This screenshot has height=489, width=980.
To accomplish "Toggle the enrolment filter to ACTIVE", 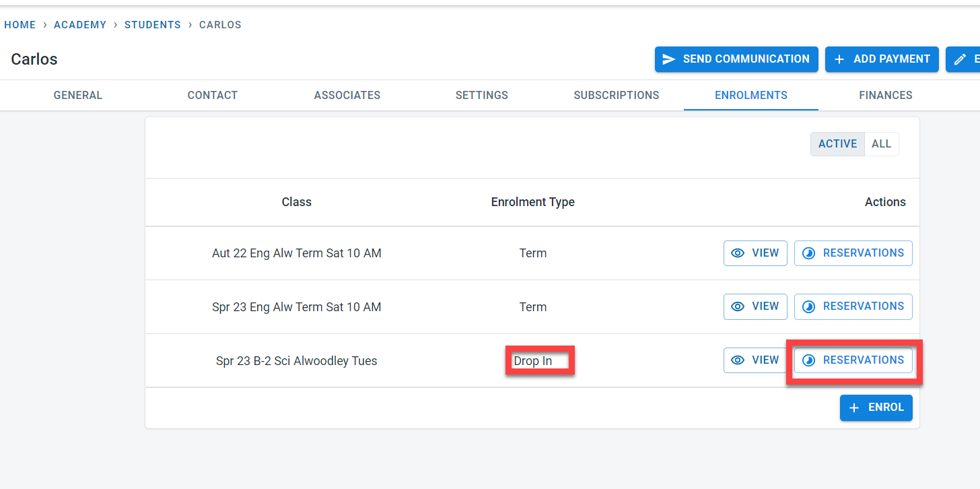I will click(x=837, y=143).
